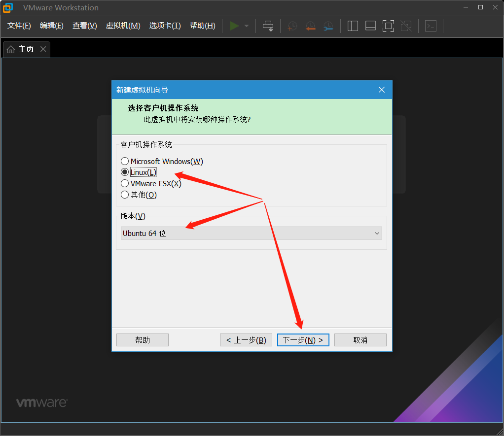504x436 pixels.
Task: Revert to the previous snapshot icon
Action: click(310, 26)
